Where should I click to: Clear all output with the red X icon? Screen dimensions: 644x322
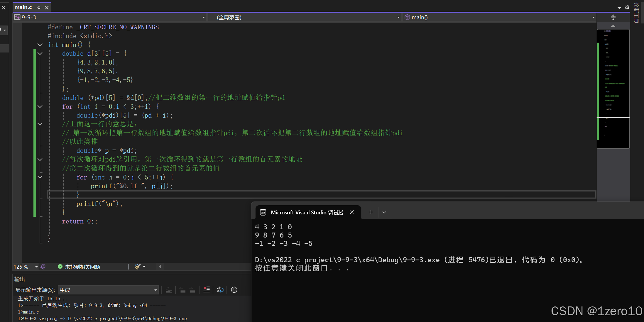[207, 290]
